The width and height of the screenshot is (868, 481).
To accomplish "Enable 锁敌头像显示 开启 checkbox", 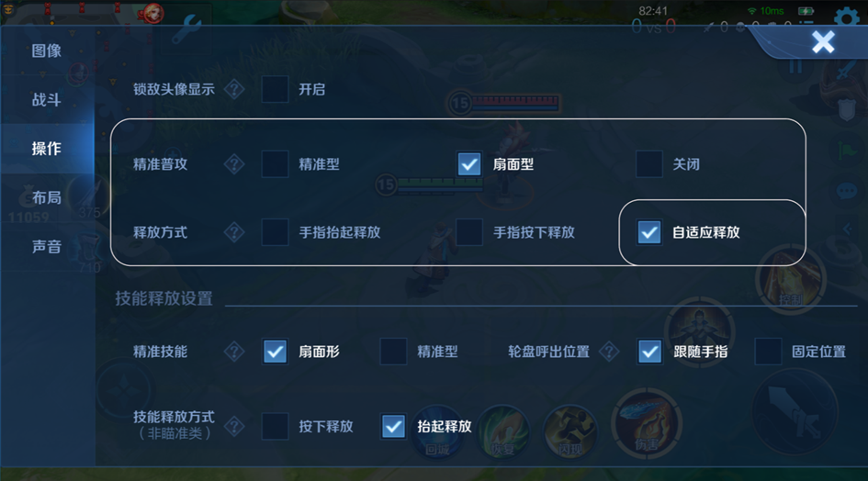I will [x=276, y=89].
